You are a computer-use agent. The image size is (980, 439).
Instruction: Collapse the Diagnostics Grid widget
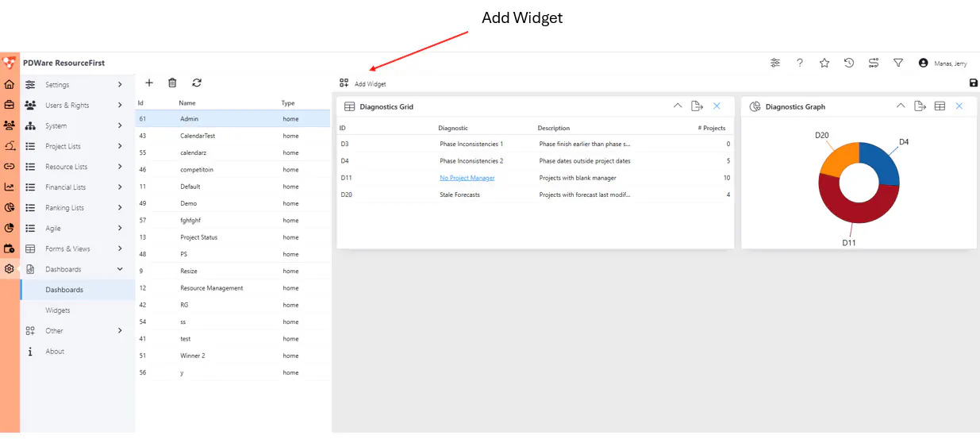[x=677, y=106]
